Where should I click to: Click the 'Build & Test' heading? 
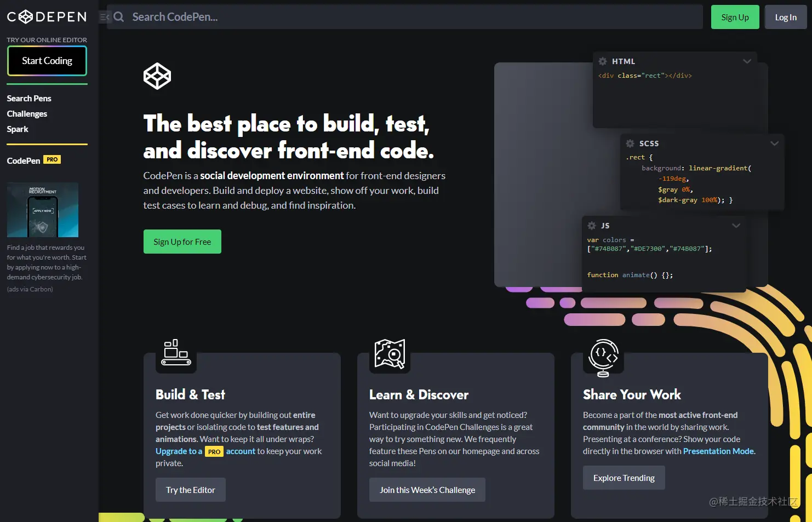click(190, 395)
